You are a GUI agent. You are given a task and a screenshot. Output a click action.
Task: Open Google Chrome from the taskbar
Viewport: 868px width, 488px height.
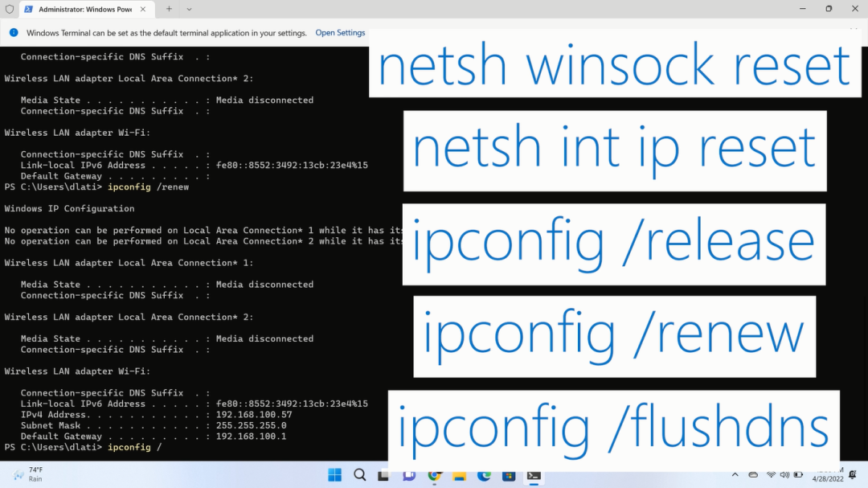coord(435,474)
